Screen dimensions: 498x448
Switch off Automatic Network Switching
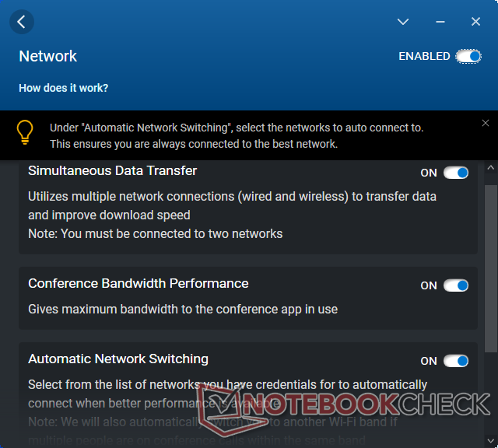pyautogui.click(x=456, y=361)
